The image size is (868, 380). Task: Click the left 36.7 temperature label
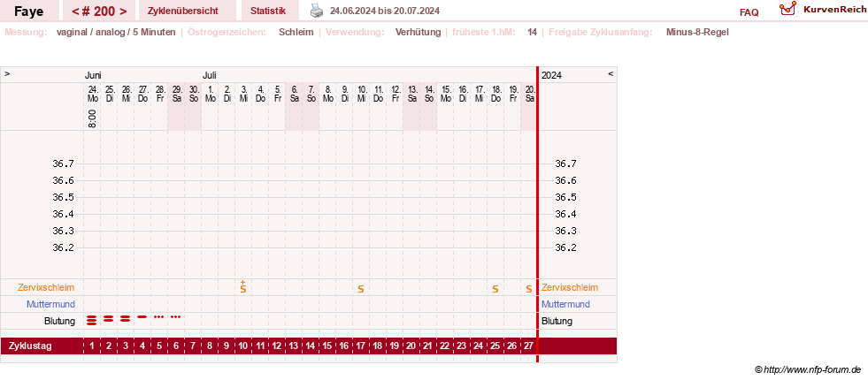63,163
